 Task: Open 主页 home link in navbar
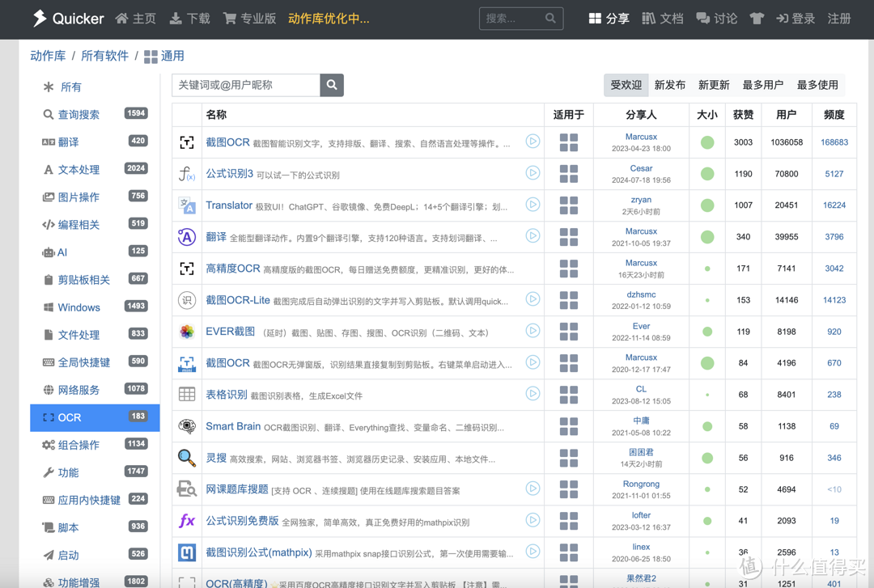136,19
